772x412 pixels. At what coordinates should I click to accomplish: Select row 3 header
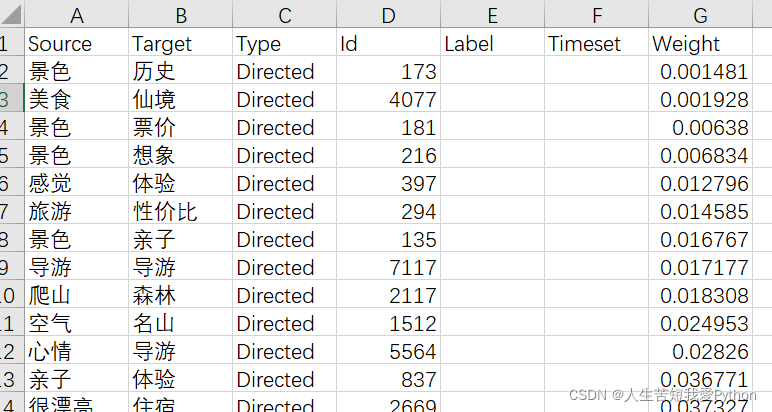(12, 97)
